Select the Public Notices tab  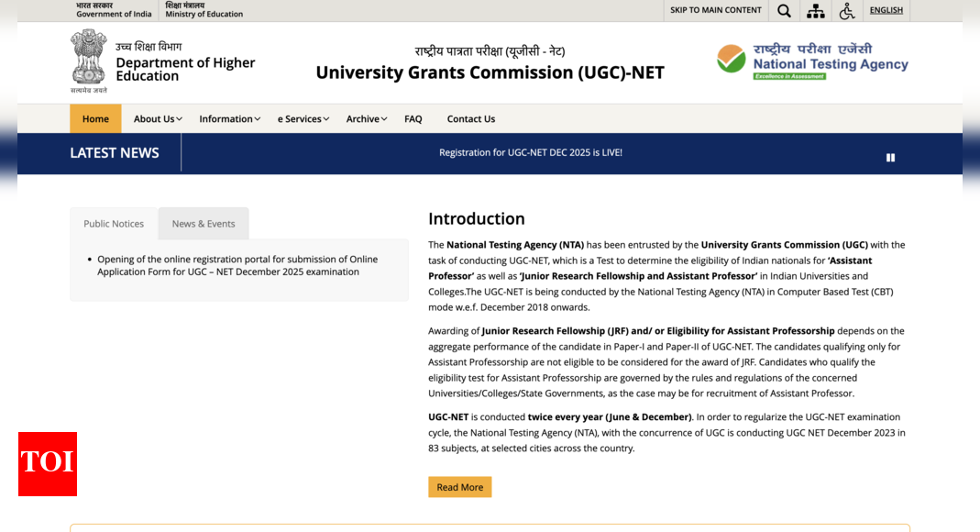(x=114, y=224)
